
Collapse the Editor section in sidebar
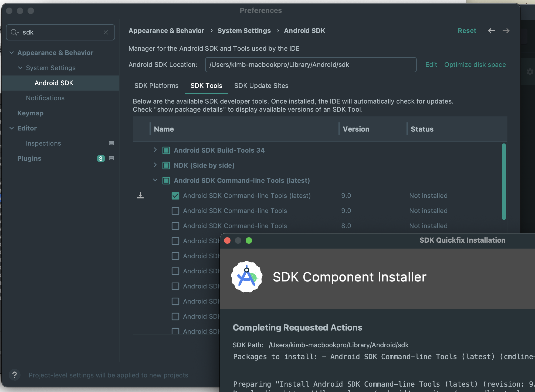click(12, 128)
